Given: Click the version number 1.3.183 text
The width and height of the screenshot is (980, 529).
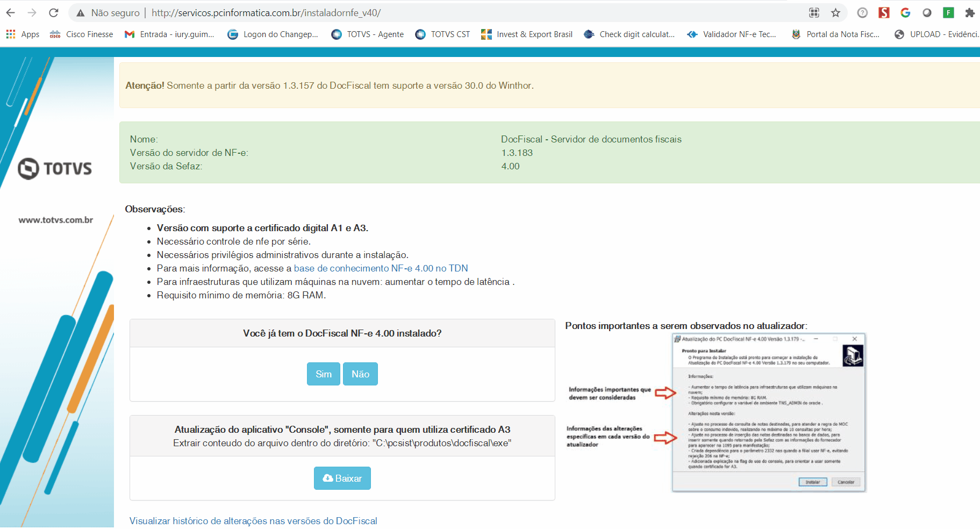Looking at the screenshot, I should pos(517,153).
